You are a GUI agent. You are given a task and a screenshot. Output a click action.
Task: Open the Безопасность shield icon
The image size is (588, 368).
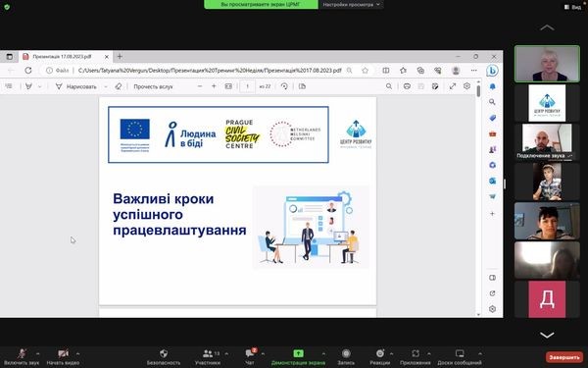(164, 357)
